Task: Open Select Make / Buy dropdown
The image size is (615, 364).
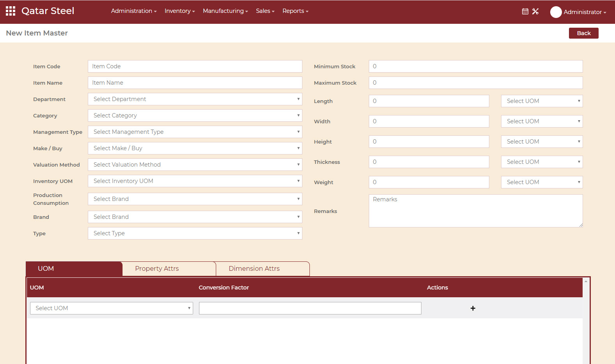Action: point(195,148)
